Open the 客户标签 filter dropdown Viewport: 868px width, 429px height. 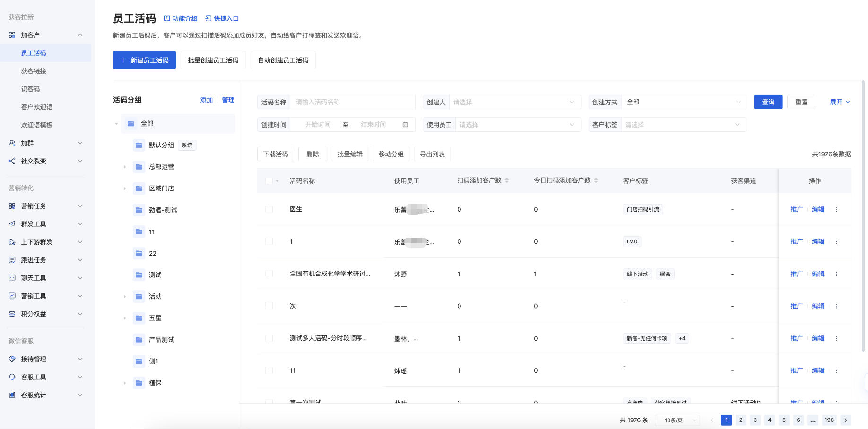point(684,125)
